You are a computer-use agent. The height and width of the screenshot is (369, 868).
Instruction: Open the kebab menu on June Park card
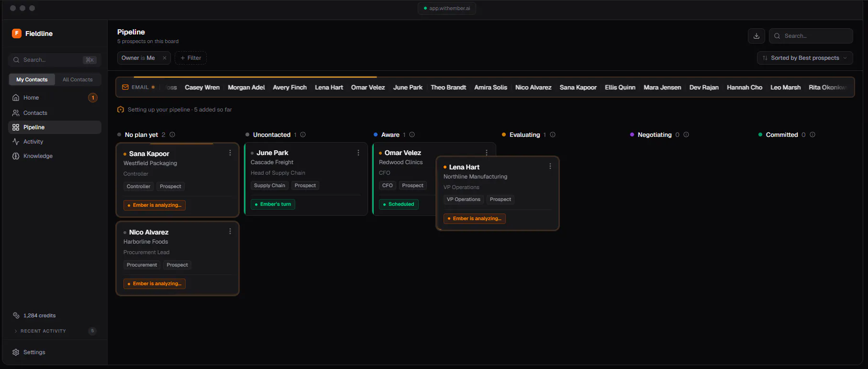[x=358, y=153]
